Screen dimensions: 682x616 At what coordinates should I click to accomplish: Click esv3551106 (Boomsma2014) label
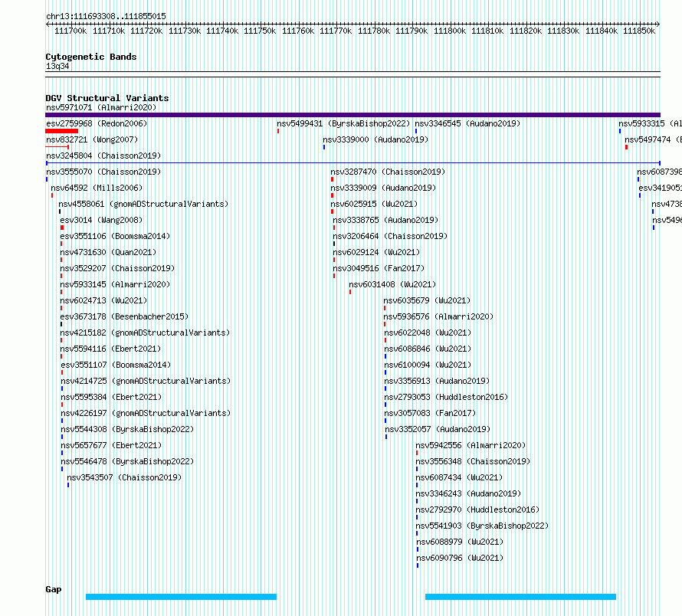pyautogui.click(x=115, y=236)
